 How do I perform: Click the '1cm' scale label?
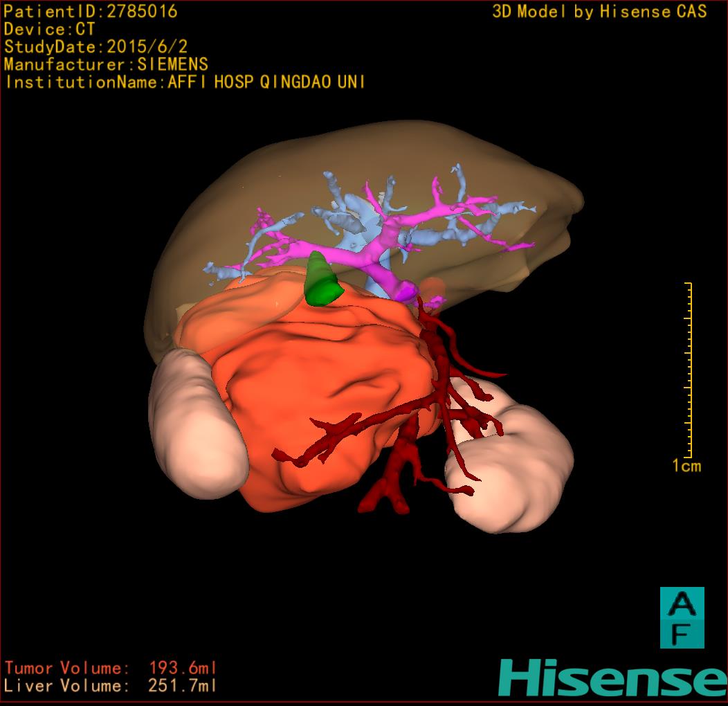point(686,466)
